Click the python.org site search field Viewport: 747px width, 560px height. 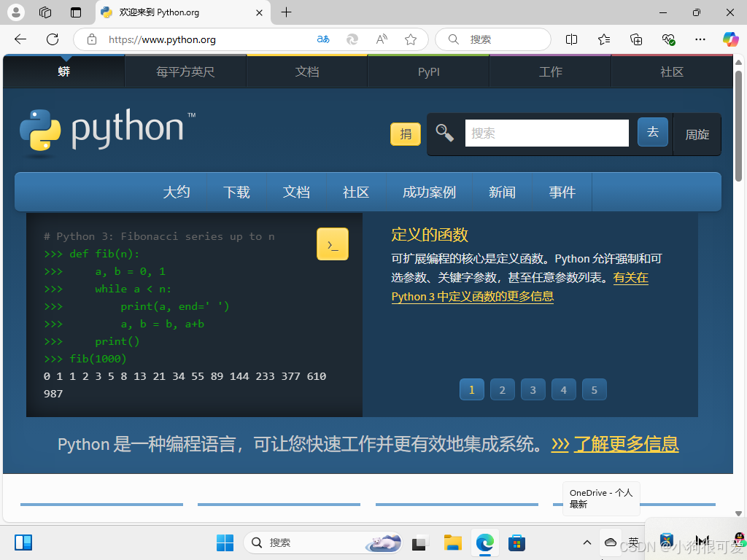pyautogui.click(x=547, y=133)
